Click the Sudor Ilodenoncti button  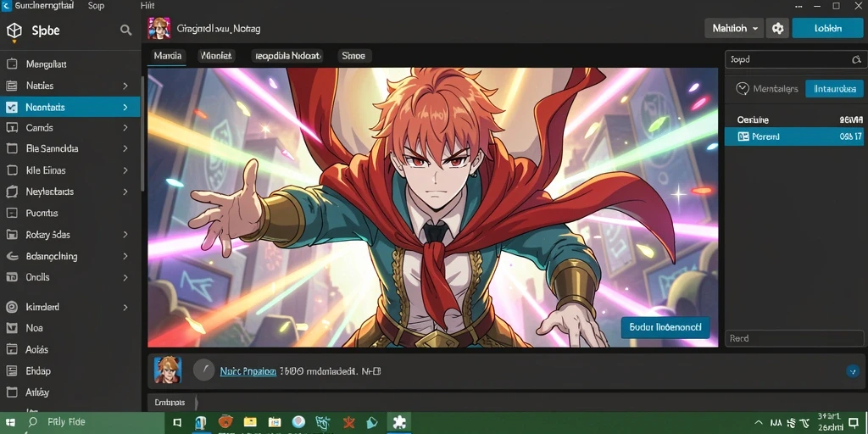pos(665,327)
